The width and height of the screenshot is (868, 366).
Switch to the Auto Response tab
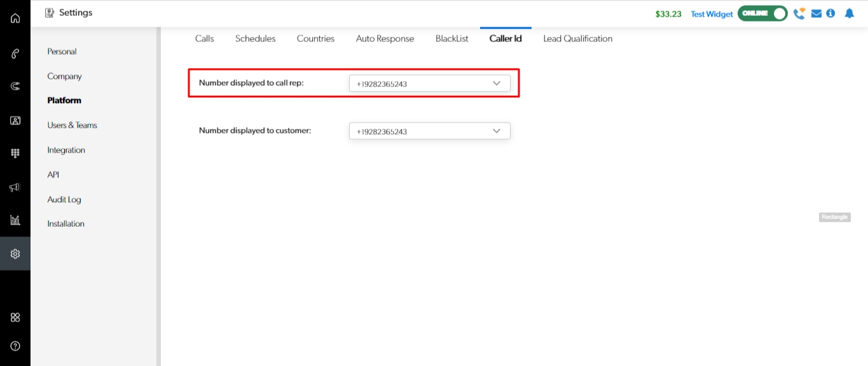(385, 39)
